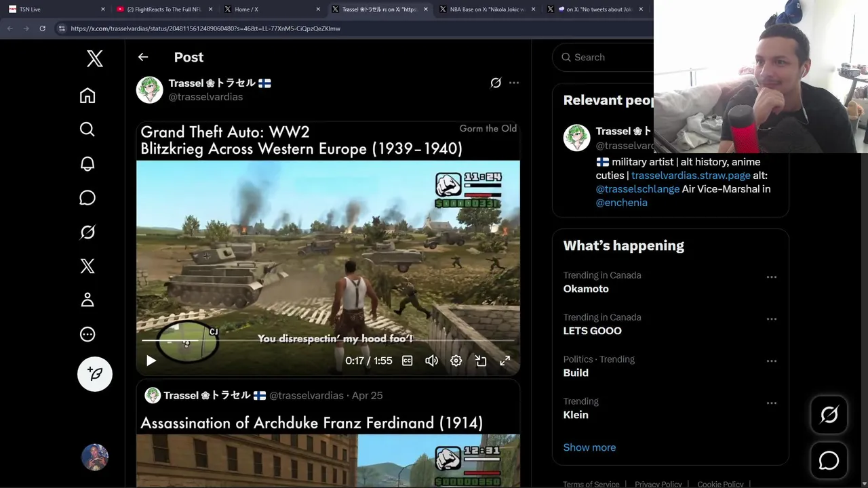The width and height of the screenshot is (868, 488).
Task: Open @trasselvardias handle on the post
Action: click(205, 97)
